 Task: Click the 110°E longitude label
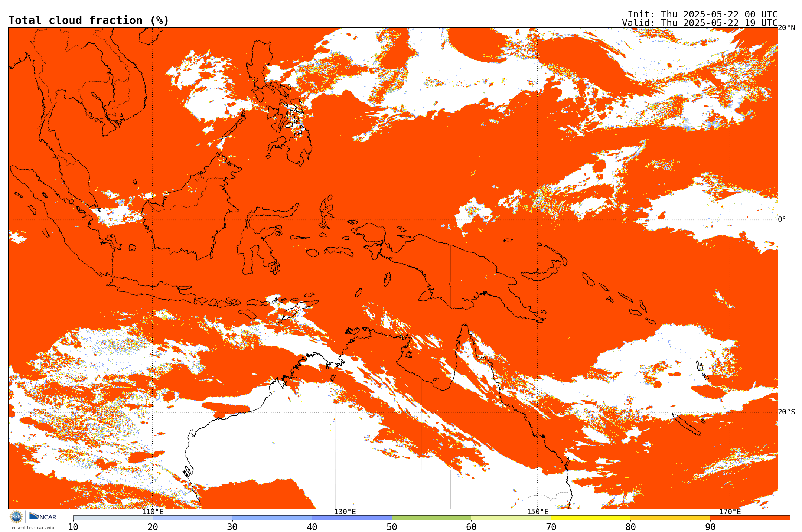coord(153,512)
